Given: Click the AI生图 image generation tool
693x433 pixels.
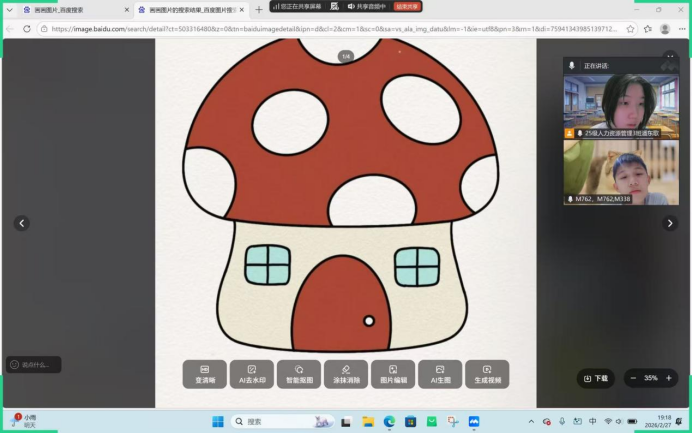Looking at the screenshot, I should [x=440, y=374].
